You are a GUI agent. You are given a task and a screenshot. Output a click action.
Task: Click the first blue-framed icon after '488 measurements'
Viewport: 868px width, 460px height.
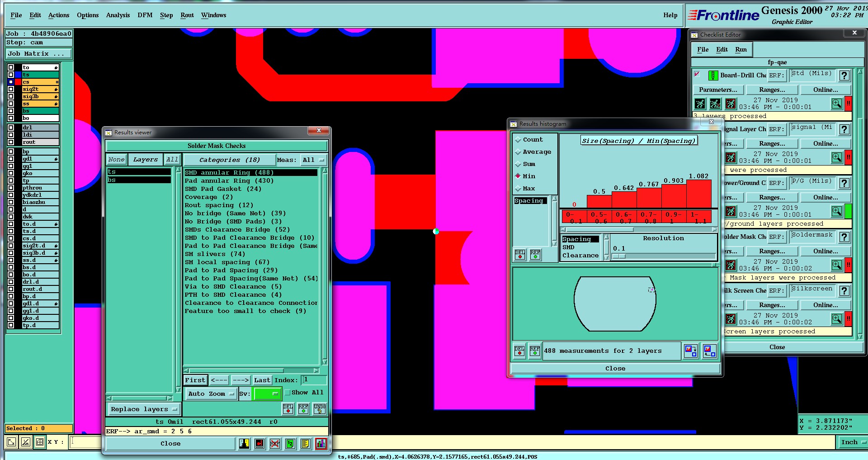[691, 351]
